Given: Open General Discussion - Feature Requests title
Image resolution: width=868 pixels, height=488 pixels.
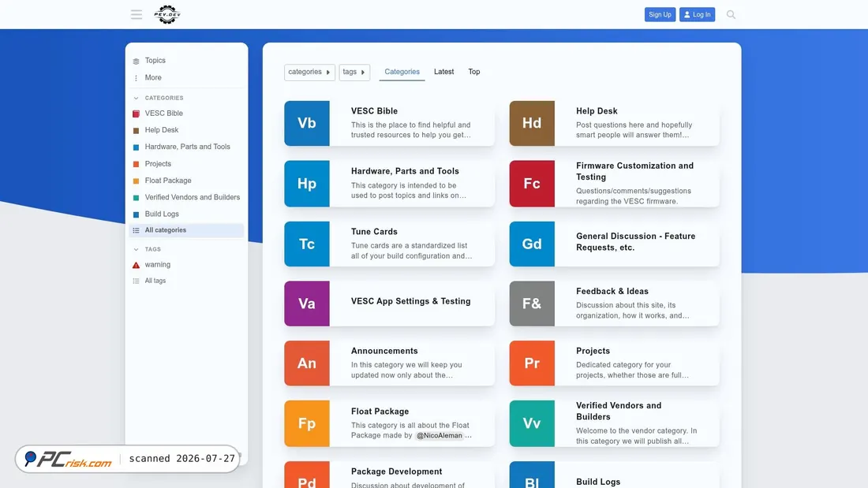Looking at the screenshot, I should pos(635,242).
